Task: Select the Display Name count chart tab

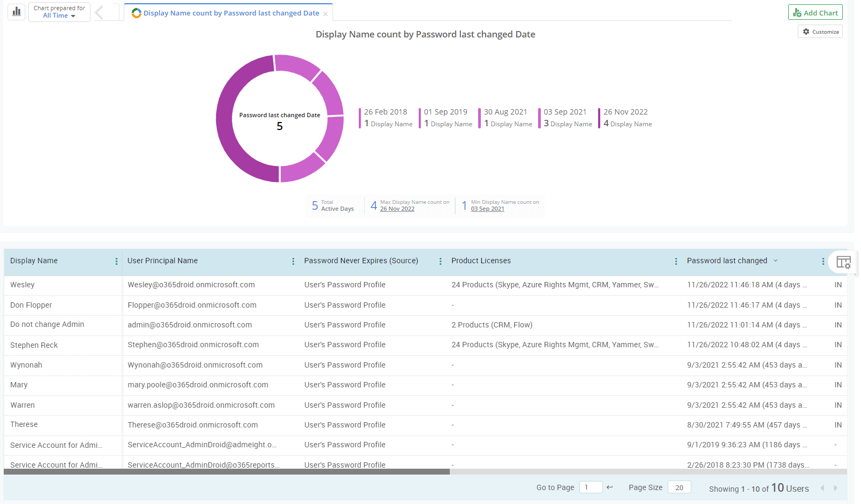Action: (x=231, y=13)
